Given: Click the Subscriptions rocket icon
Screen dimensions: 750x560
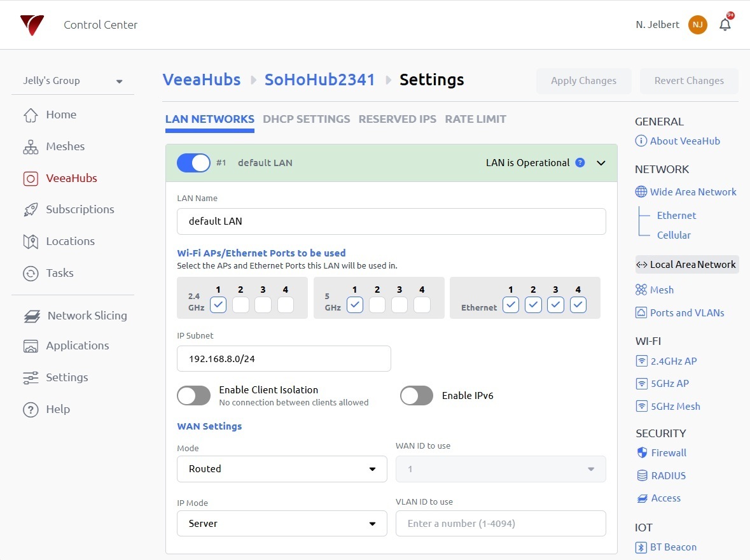Looking at the screenshot, I should 31,209.
